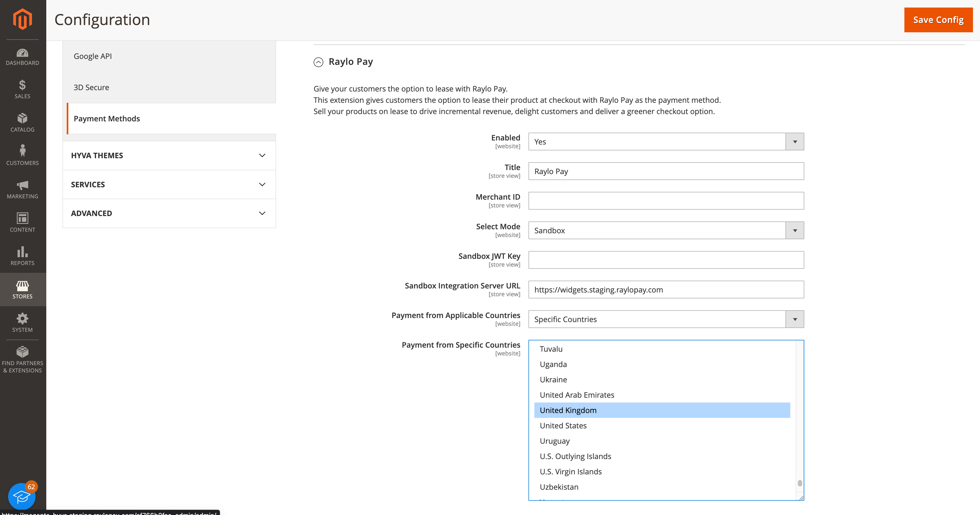Collapse the Raylo Pay section

coord(318,62)
